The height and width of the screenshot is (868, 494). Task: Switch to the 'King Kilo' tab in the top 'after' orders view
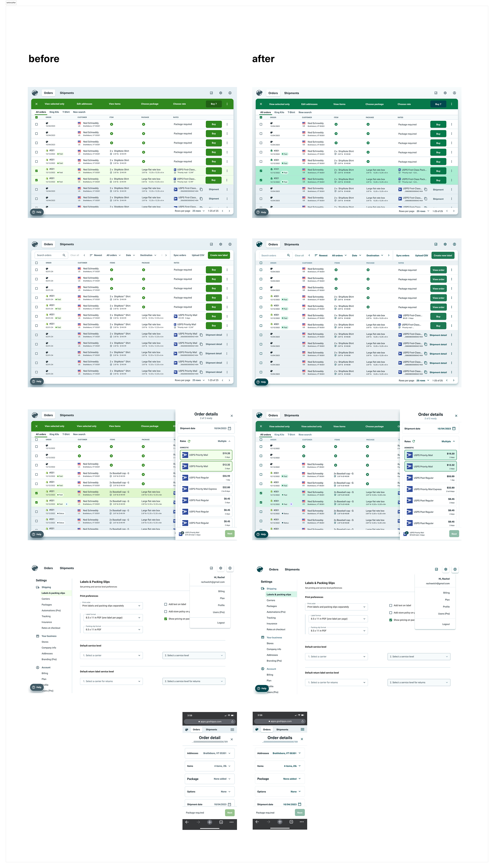[x=279, y=112]
